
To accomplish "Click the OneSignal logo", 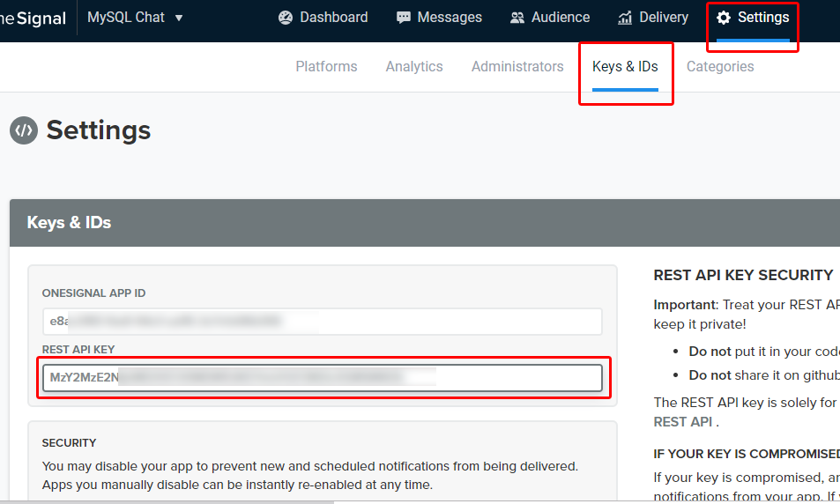I will 32,18.
